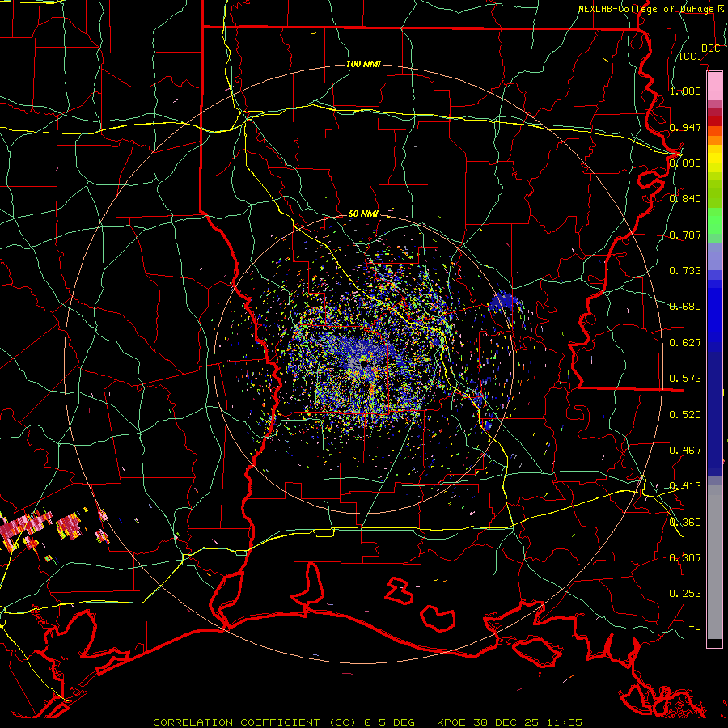Click the "DCC" label above the color scale
The image size is (728, 728).
pyautogui.click(x=710, y=49)
